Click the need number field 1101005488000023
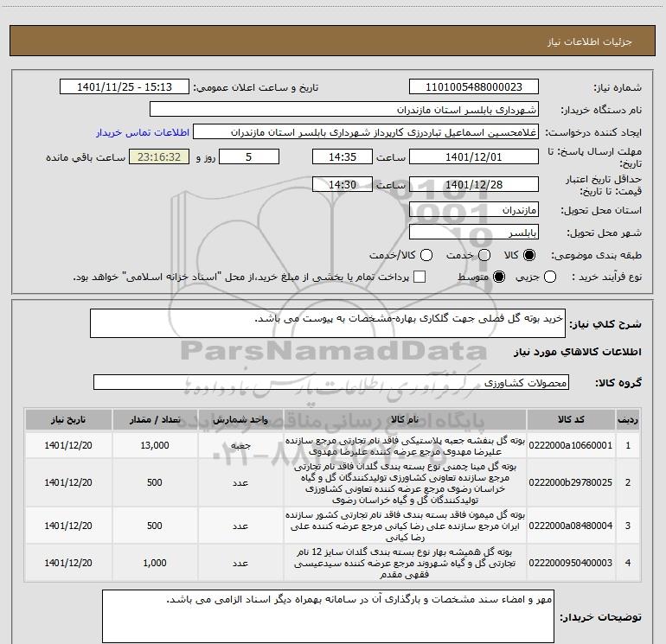666x644 pixels. tap(474, 87)
